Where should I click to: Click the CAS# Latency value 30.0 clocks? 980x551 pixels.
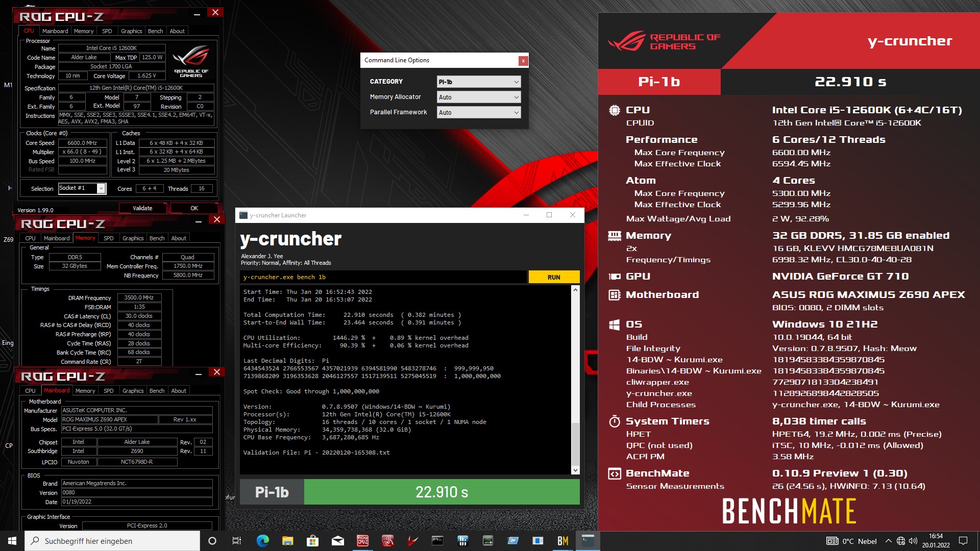coord(139,316)
